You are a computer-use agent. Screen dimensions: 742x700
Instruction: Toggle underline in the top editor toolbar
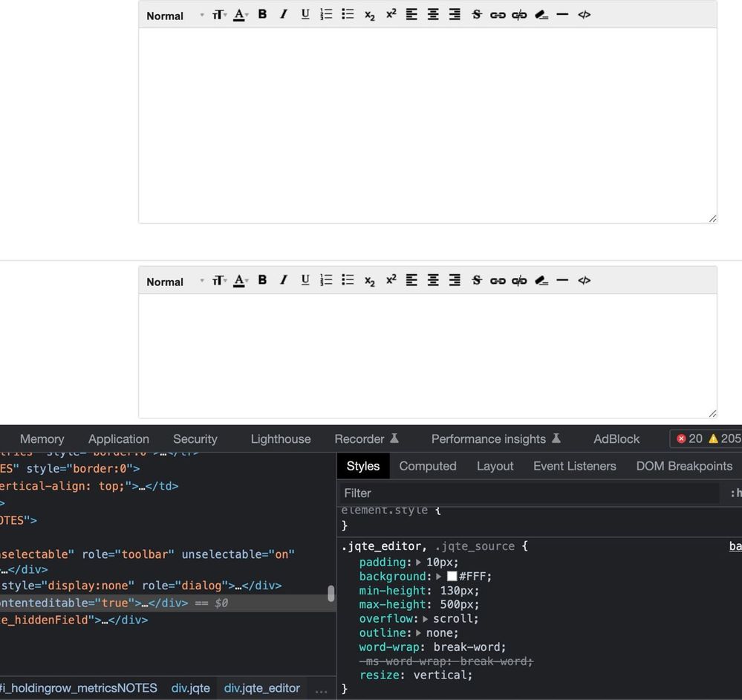point(305,15)
